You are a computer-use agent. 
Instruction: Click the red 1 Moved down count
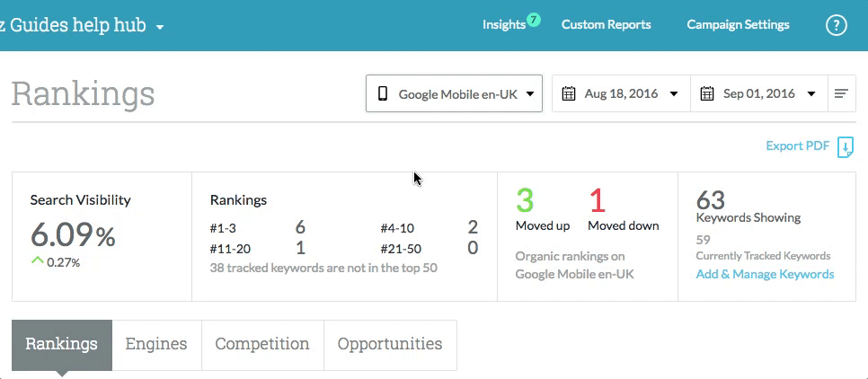(x=598, y=201)
